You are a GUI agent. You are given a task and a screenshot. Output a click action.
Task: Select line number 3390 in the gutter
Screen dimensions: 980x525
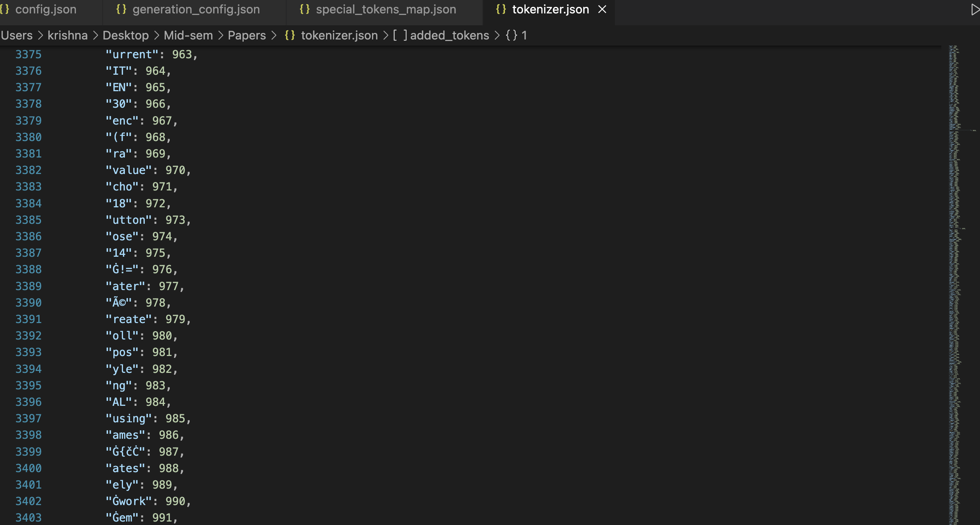(x=28, y=302)
